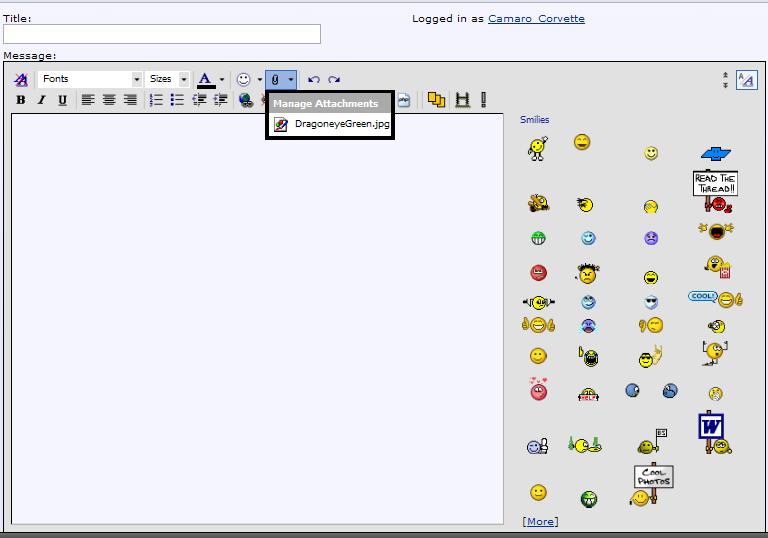Collapse the attachments dropdown arrow
Viewport: 768px width, 538px height.
(x=290, y=79)
